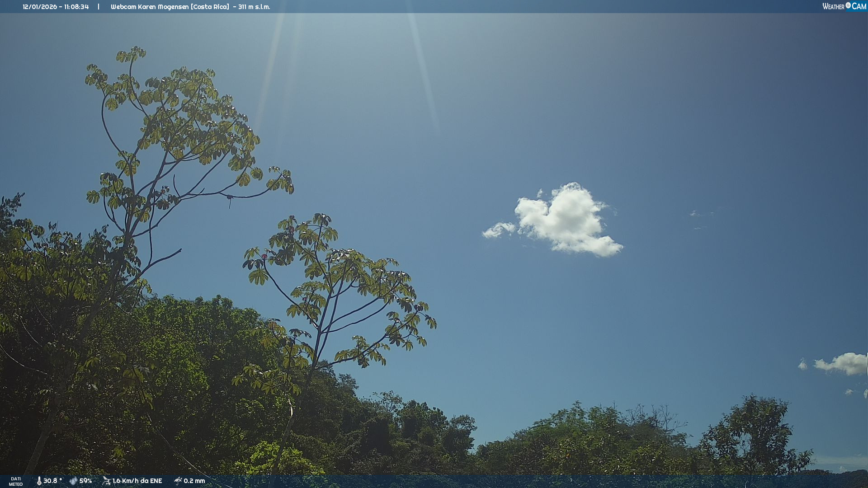Click the wind anemometer icon
This screenshot has height=488, width=868.
point(107,481)
